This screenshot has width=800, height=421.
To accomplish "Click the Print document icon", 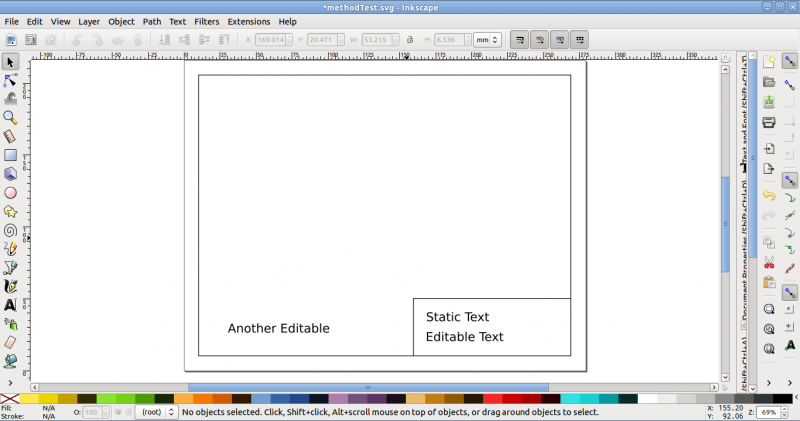I will click(x=769, y=122).
